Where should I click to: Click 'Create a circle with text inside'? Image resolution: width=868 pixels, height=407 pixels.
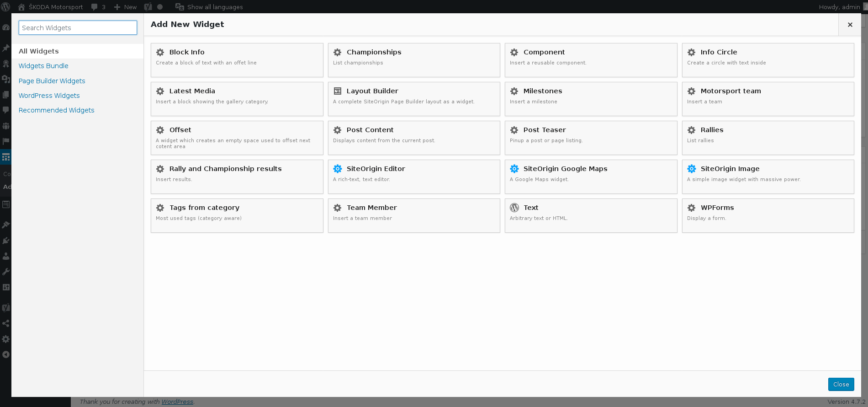point(726,63)
